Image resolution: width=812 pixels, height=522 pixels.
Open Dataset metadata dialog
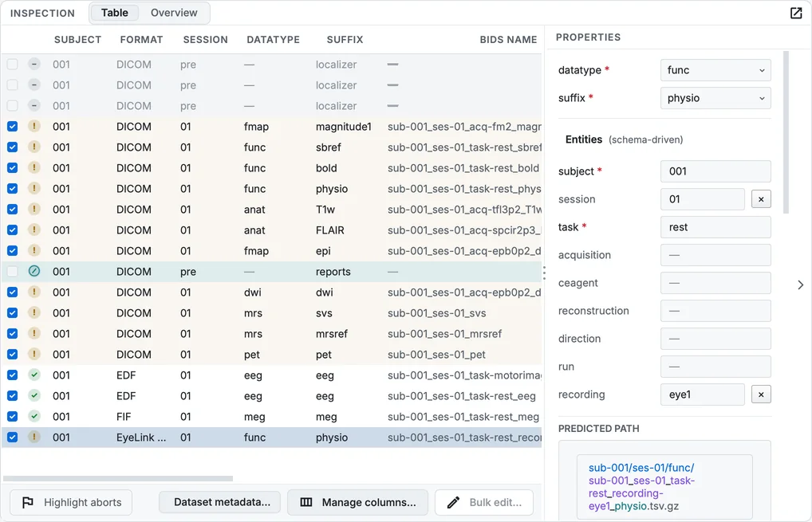219,502
